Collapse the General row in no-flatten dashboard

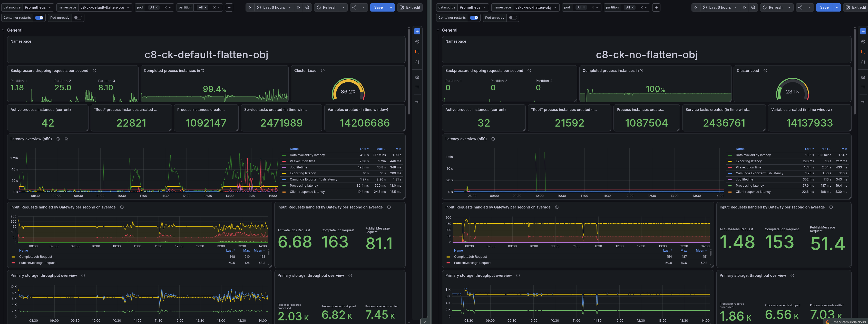(x=438, y=30)
